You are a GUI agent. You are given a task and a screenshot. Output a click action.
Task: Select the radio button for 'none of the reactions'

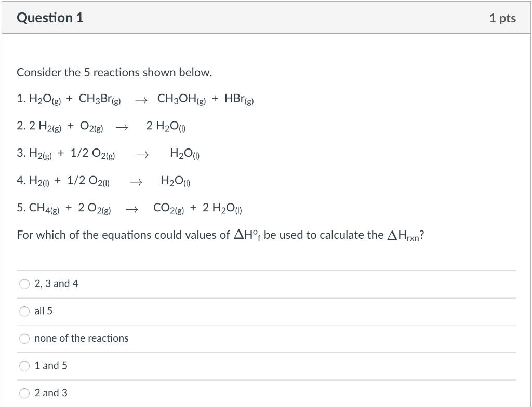click(x=24, y=338)
